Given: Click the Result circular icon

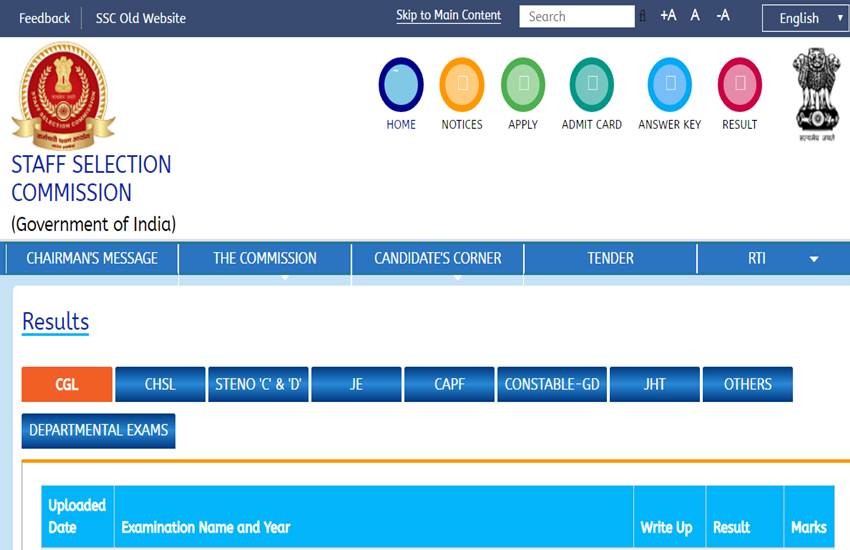Looking at the screenshot, I should pos(740,85).
